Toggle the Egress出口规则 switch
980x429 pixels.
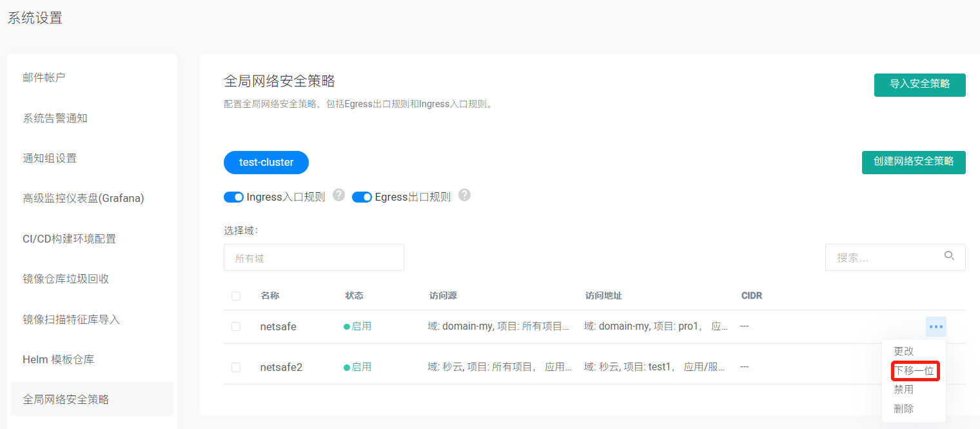(362, 197)
